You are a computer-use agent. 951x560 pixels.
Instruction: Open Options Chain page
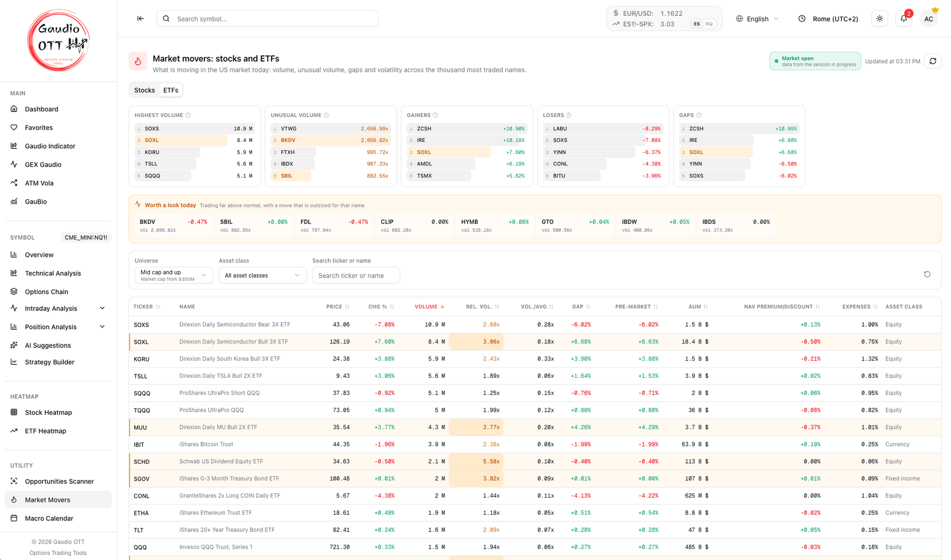point(58,292)
